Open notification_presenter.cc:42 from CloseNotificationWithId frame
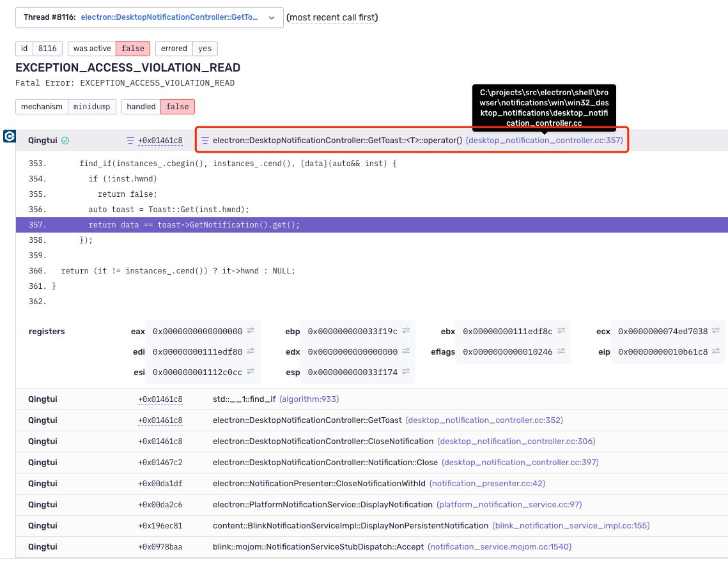Screen dimensions: 728x561 point(487,483)
